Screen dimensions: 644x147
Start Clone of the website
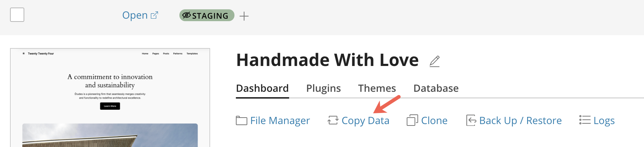click(434, 120)
